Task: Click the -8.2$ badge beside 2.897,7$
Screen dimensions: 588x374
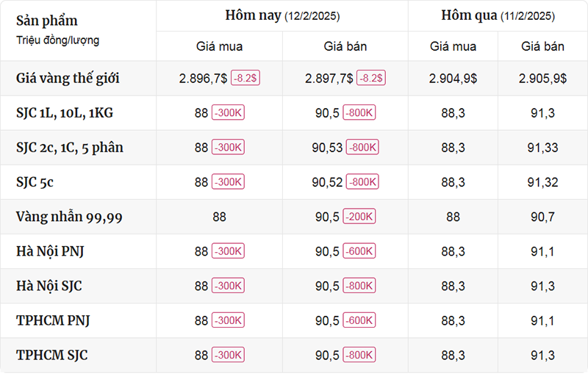Action: (x=371, y=78)
